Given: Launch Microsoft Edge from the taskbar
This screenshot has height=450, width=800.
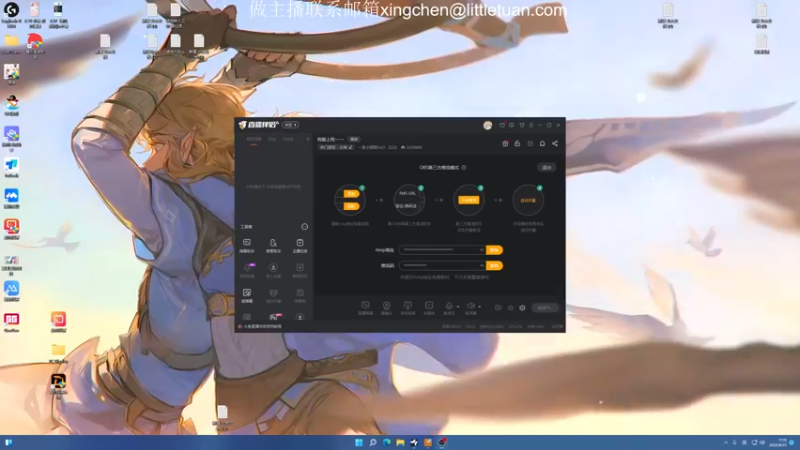Looking at the screenshot, I should 387,442.
